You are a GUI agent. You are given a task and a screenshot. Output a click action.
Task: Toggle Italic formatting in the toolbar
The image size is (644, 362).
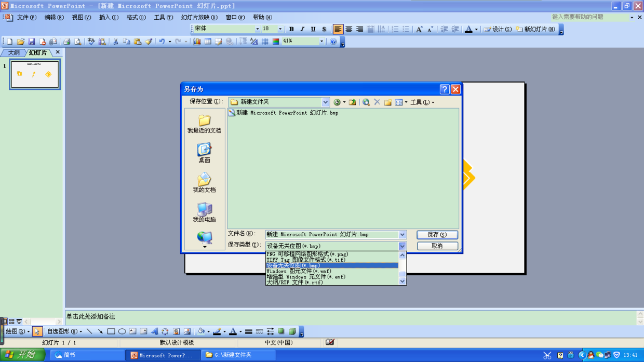[302, 30]
